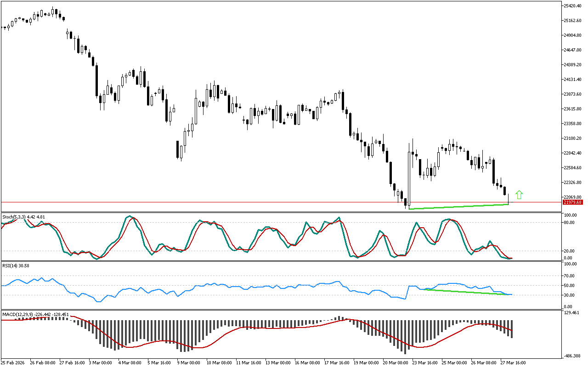This screenshot has height=368, width=588.
Task: Click the 22069.00 price axis label
Action: 573,197
